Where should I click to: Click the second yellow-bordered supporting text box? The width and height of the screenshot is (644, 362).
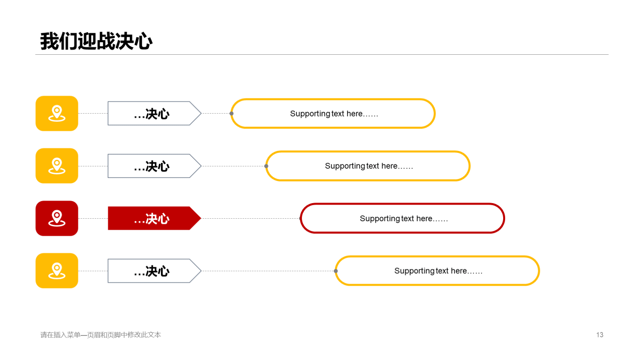coord(368,166)
